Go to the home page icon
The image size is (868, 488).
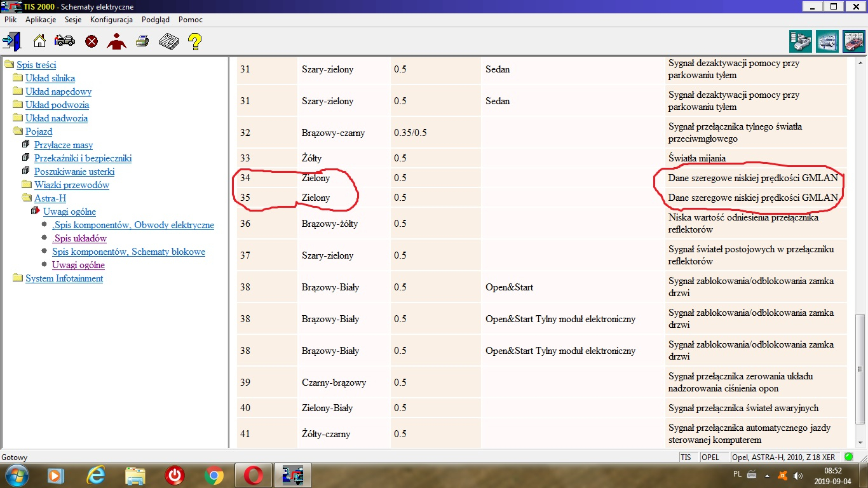click(39, 42)
